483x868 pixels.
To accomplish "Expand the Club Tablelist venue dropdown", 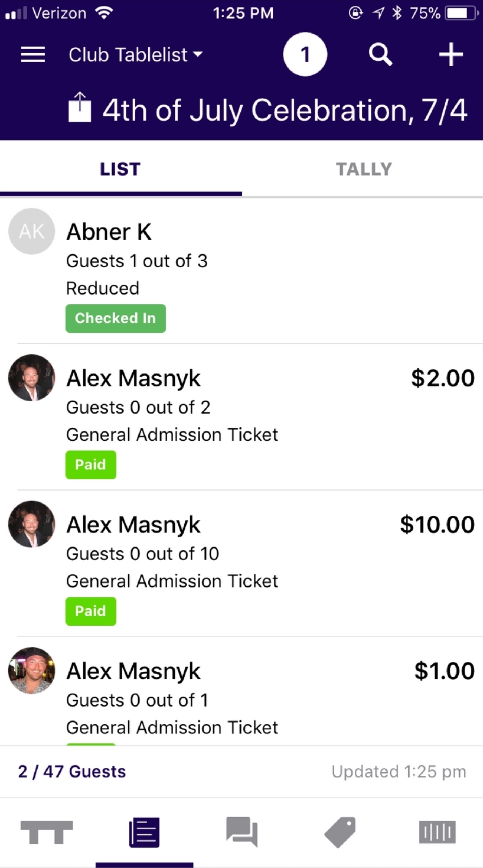I will pos(135,55).
